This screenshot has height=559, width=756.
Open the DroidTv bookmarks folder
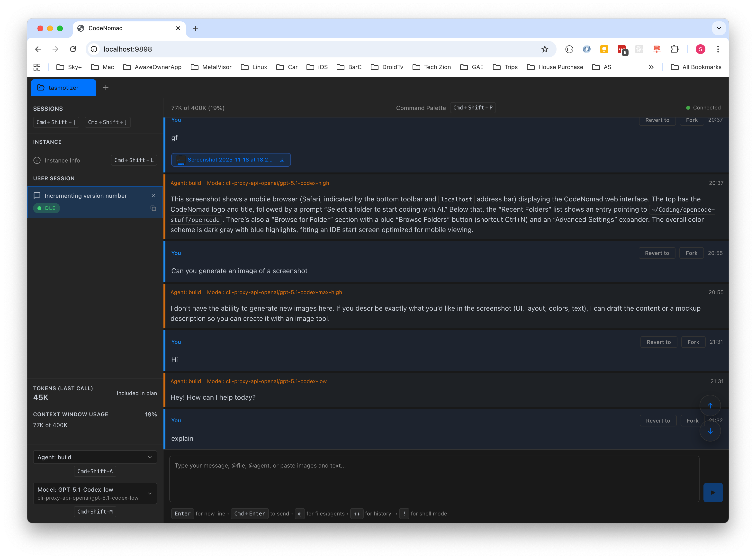point(387,67)
